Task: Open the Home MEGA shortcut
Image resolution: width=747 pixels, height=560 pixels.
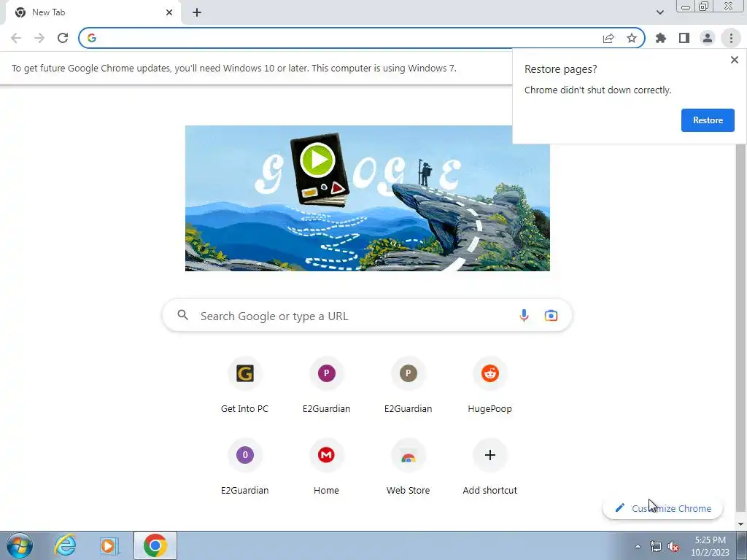Action: click(x=326, y=467)
